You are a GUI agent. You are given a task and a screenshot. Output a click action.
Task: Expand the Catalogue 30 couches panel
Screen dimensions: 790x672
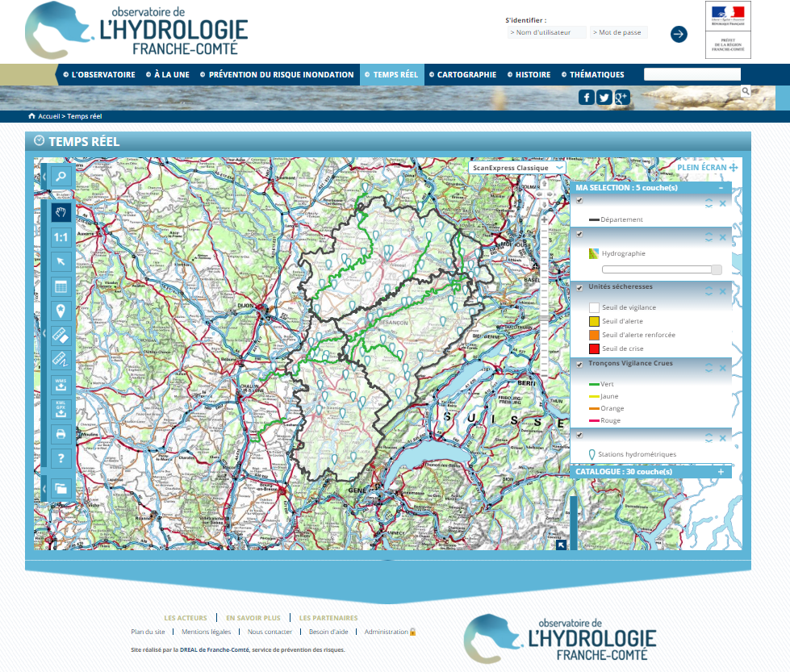click(721, 472)
